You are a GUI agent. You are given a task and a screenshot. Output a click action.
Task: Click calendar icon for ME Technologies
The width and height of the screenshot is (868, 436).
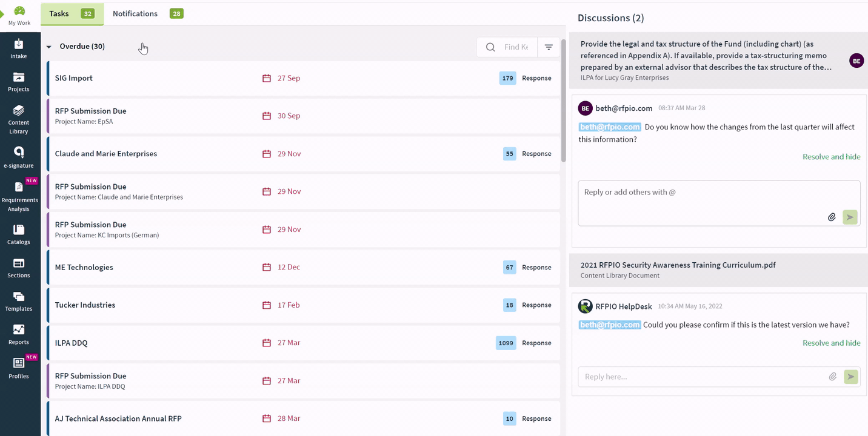(267, 267)
